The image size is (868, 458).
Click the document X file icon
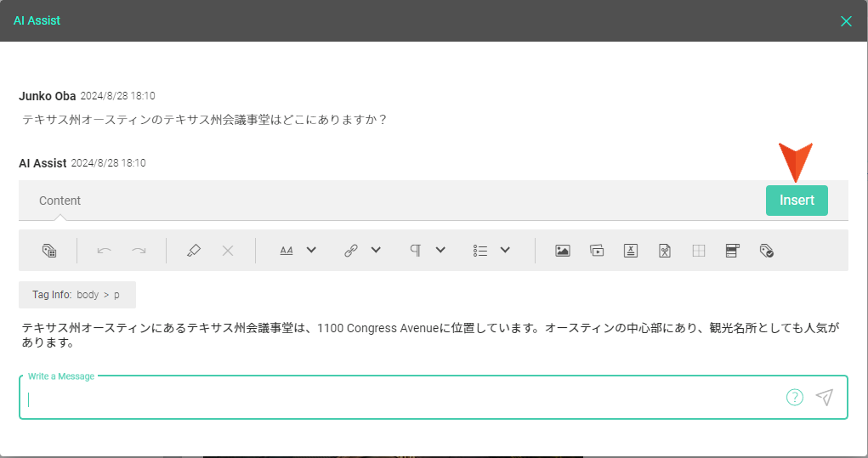tap(631, 251)
